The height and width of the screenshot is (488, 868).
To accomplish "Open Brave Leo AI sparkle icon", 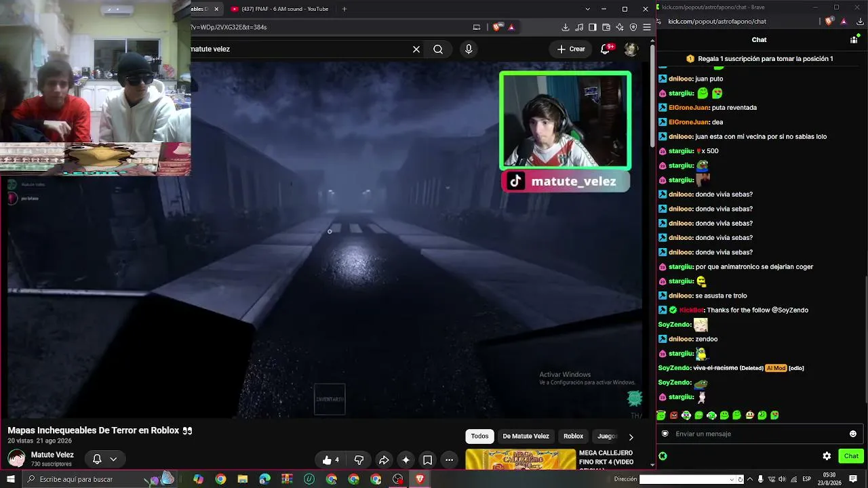I will (620, 27).
